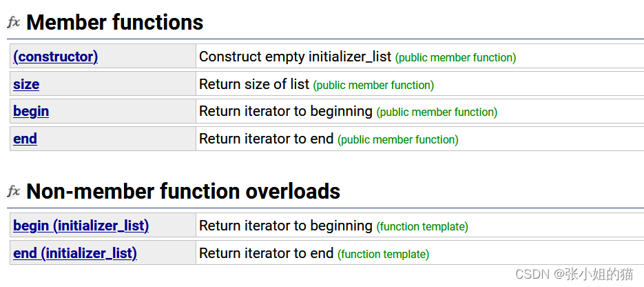Screen dimensions: 644x287
Task: Click 'public member function' label in size row
Action: [373, 86]
